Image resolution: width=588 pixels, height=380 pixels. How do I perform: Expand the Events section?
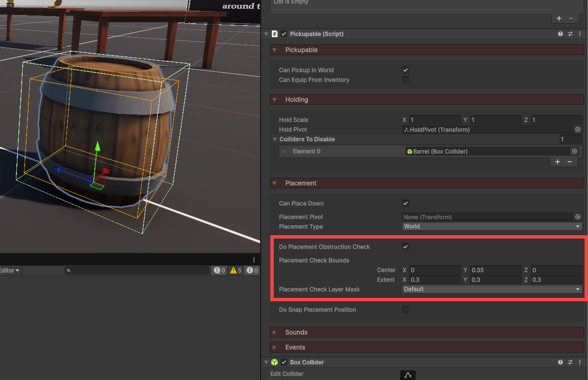275,347
